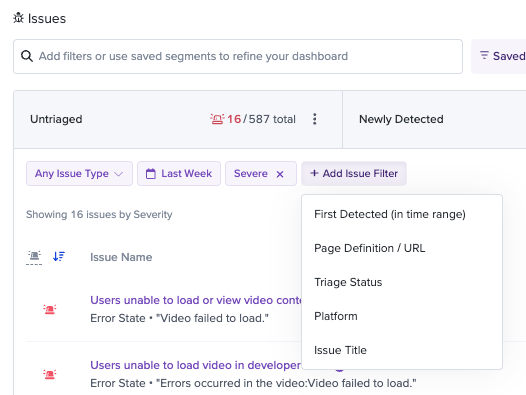
Task: Click Add Issue Filter button
Action: 354,174
